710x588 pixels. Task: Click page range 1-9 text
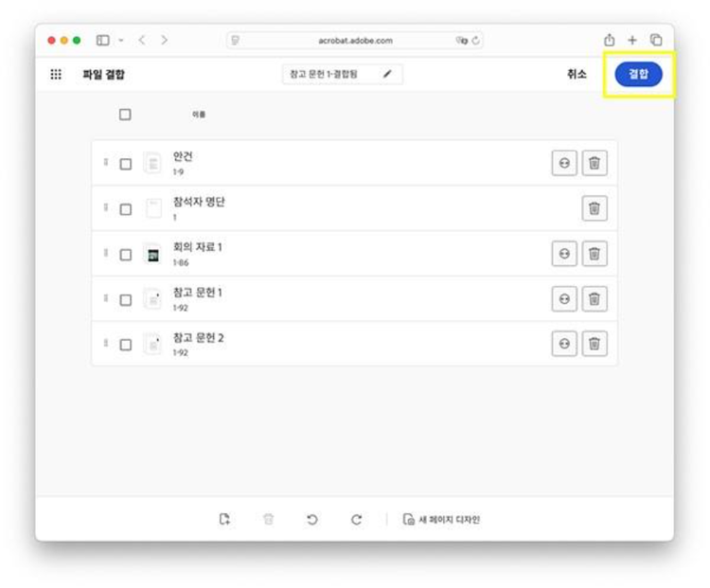point(178,171)
